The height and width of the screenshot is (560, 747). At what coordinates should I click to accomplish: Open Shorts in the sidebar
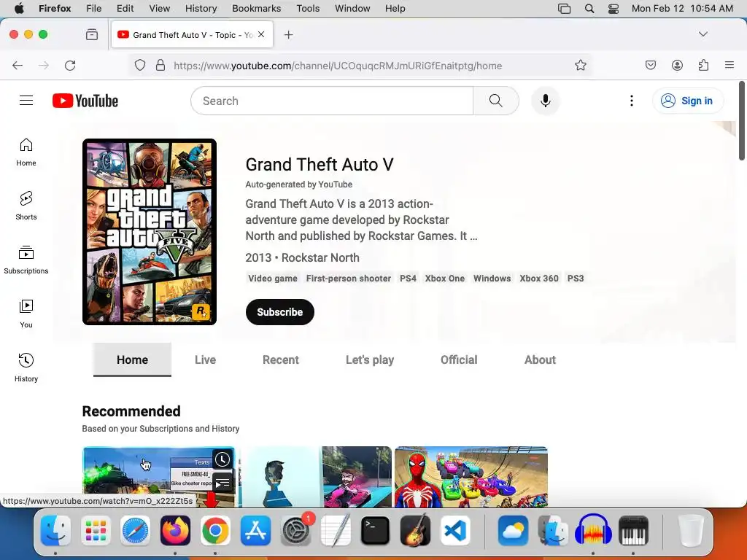[26, 206]
